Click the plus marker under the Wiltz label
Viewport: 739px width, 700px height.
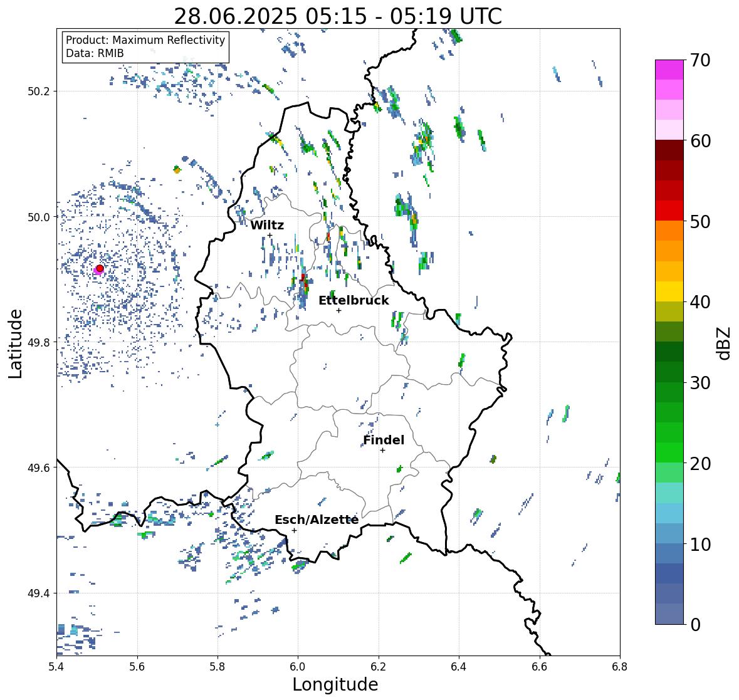(270, 235)
